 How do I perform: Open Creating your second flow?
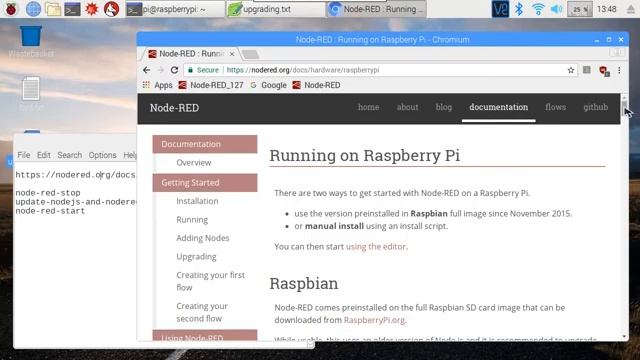202,312
